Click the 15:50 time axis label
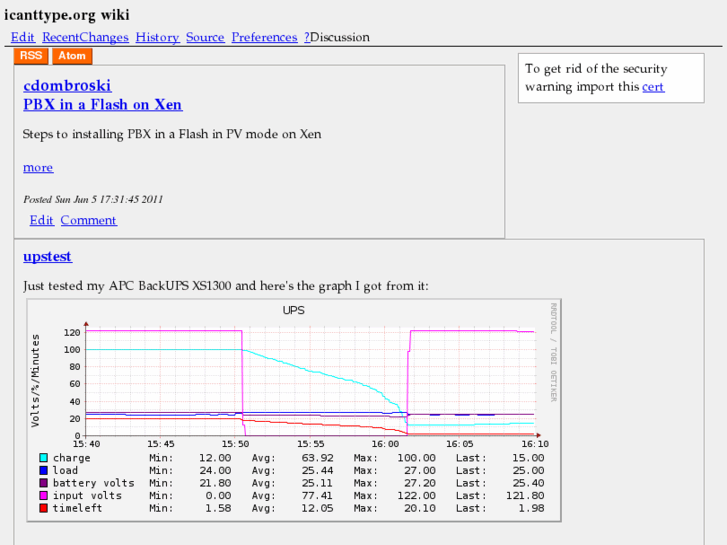The image size is (727, 545). [x=236, y=444]
